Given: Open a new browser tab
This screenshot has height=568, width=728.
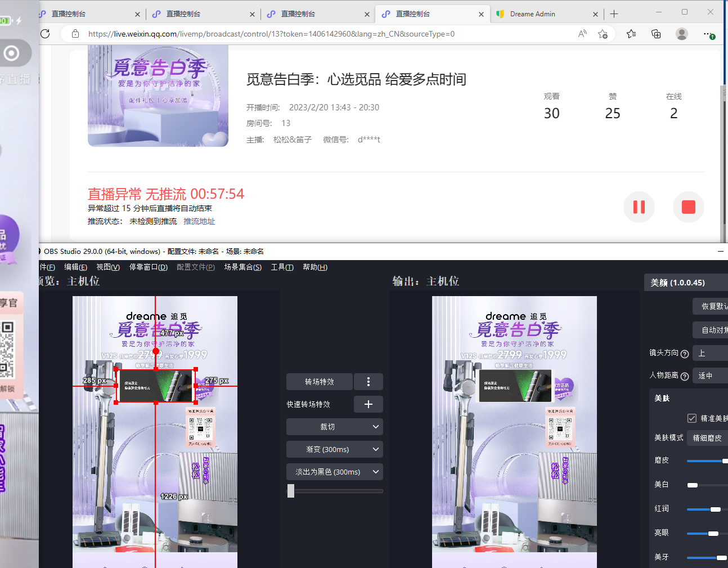Looking at the screenshot, I should 614,14.
